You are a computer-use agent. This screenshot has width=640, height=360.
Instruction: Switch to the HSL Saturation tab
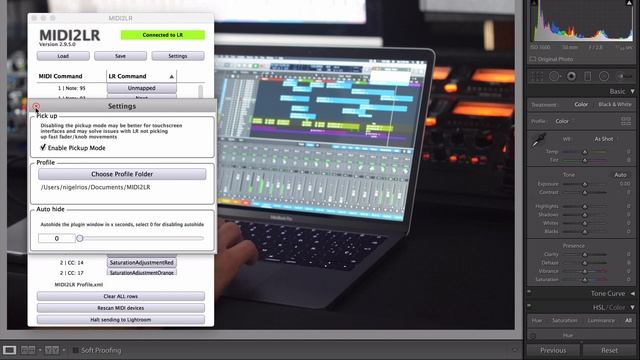[565, 320]
